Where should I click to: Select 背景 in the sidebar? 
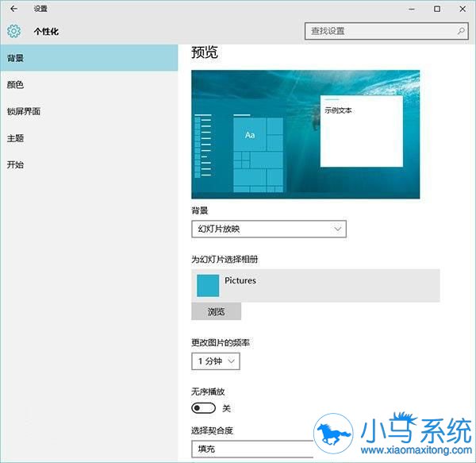tap(89, 58)
